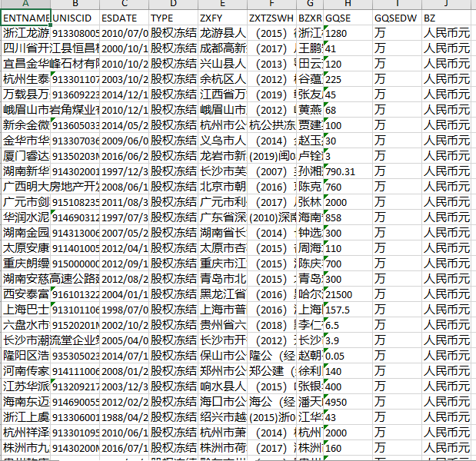Select BZXR cell 哈尔

tap(310, 294)
